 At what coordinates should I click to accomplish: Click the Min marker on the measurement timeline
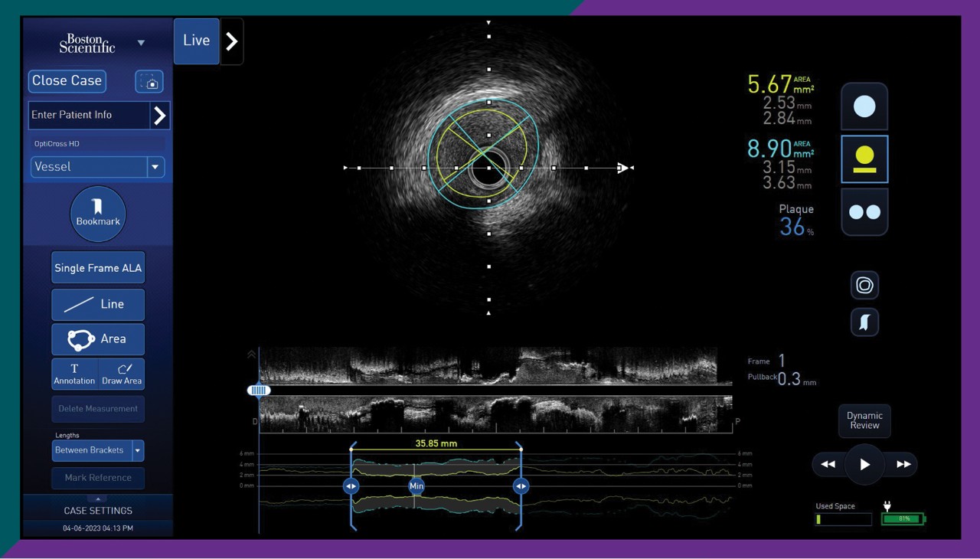pos(416,485)
